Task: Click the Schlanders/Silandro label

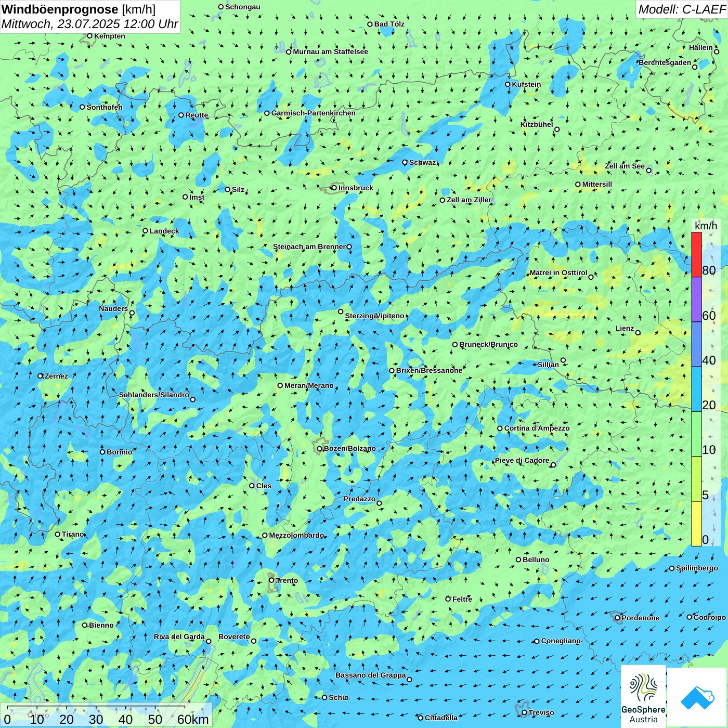Action: coord(154,395)
